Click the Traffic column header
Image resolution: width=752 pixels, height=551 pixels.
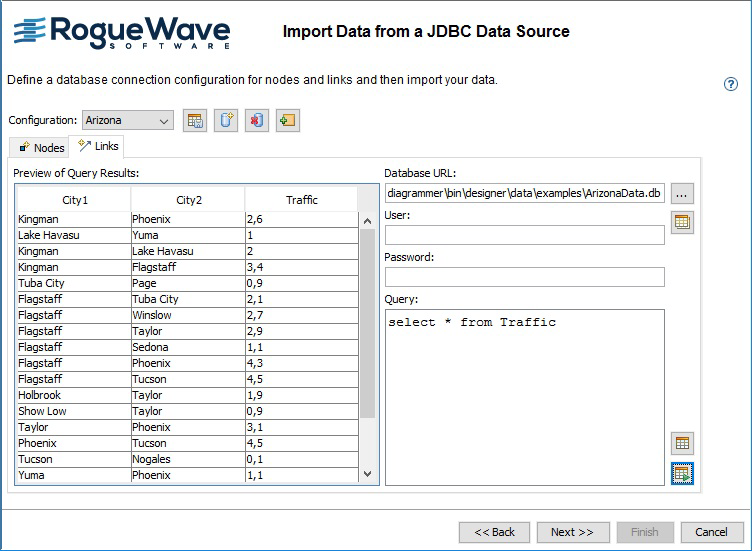pyautogui.click(x=301, y=200)
